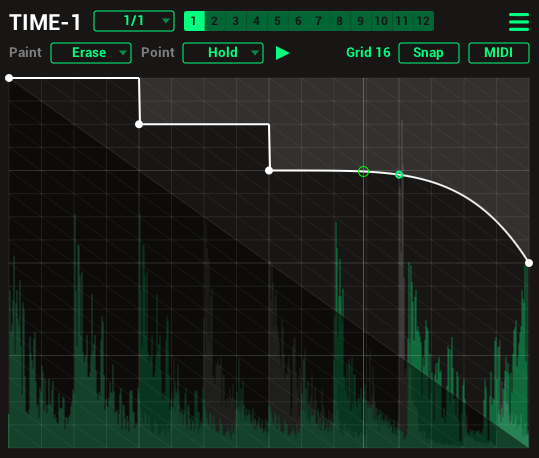Toggle the Snap button
539x458 pixels.
429,53
